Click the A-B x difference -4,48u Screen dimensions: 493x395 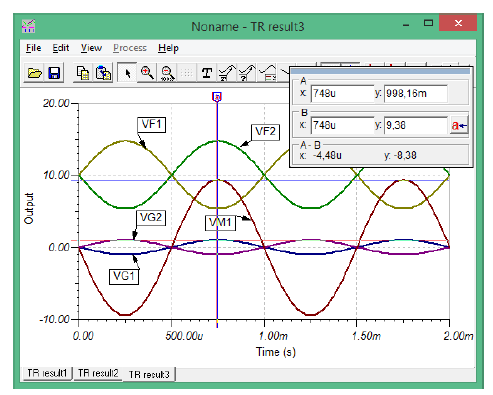pos(327,156)
